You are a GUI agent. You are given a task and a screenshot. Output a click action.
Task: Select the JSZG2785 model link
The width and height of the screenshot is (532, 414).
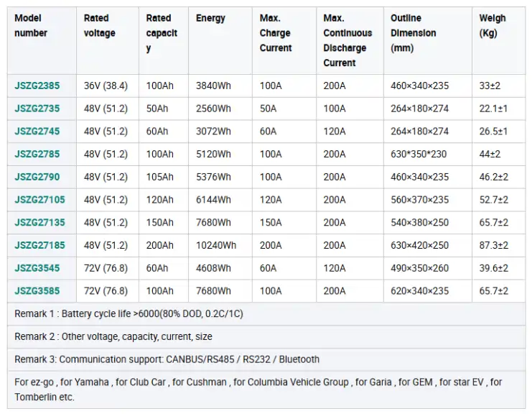pos(37,154)
